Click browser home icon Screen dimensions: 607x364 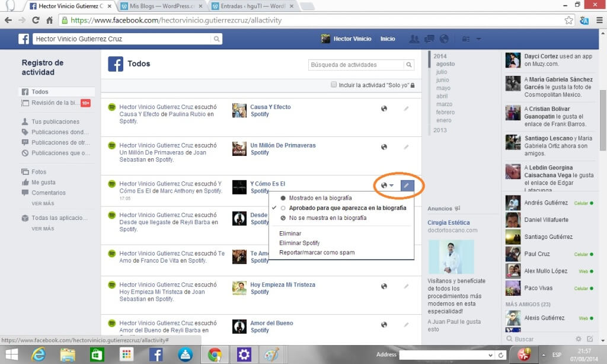tap(50, 20)
